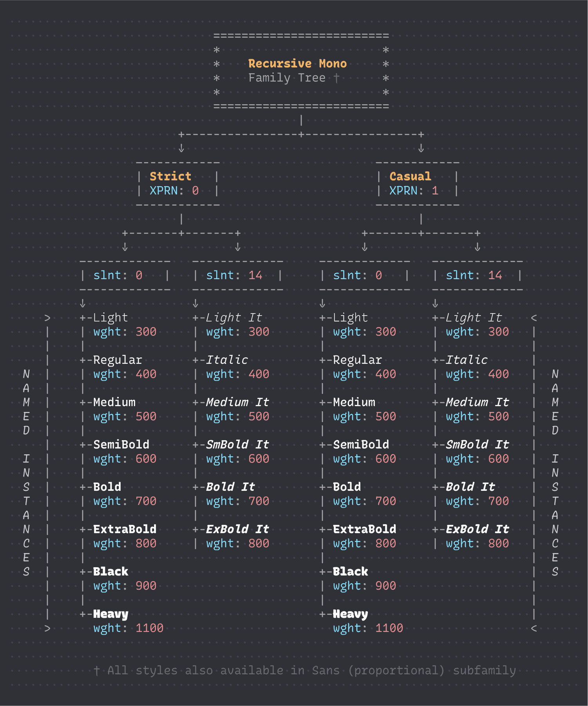Viewport: 588px width, 706px height.
Task: Pick "ExtraBold" in Casual slnt 0 branch
Action: click(364, 529)
